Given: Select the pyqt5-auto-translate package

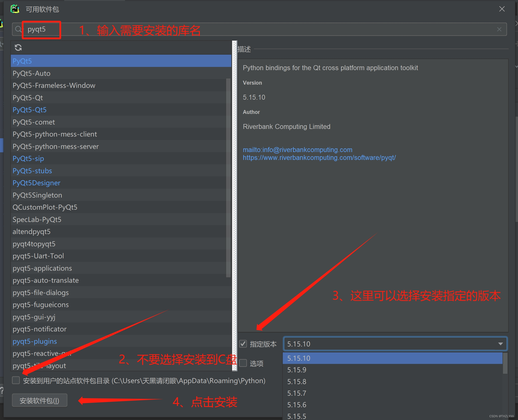Looking at the screenshot, I should click(x=121, y=280).
